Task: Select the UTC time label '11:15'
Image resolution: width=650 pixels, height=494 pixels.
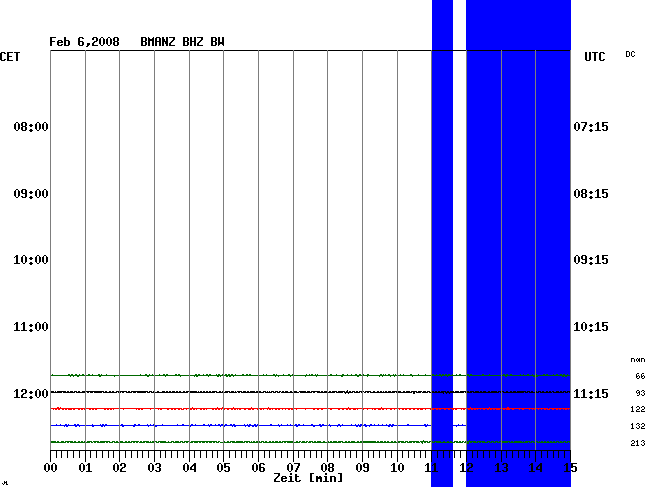Action: [591, 393]
